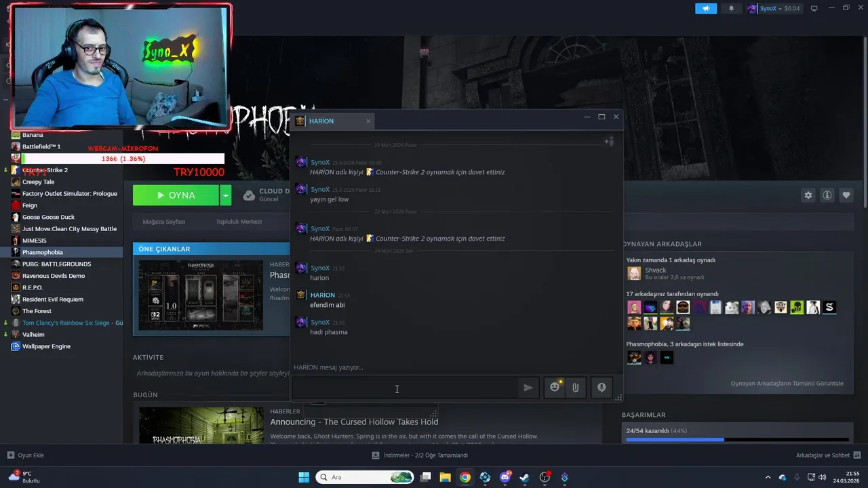Viewport: 868px width, 488px height.
Task: Click the Big Picture mode icon
Action: pos(814,8)
